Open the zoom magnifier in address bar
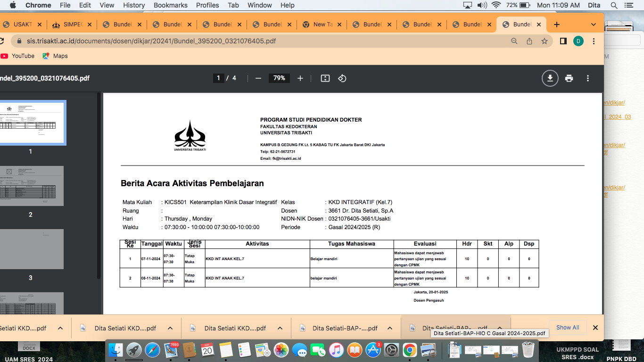The width and height of the screenshot is (644, 362). pos(514,41)
